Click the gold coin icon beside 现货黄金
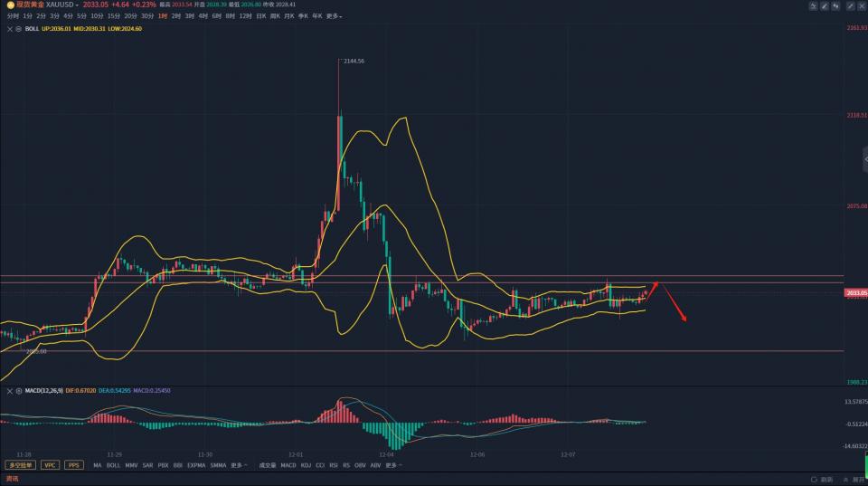Viewport: 868px width, 486px height. (x=11, y=5)
